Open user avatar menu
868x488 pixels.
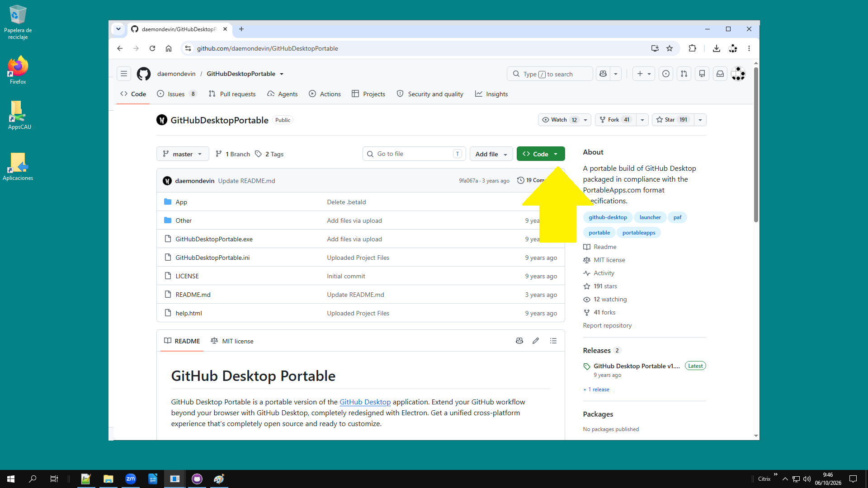pyautogui.click(x=738, y=74)
